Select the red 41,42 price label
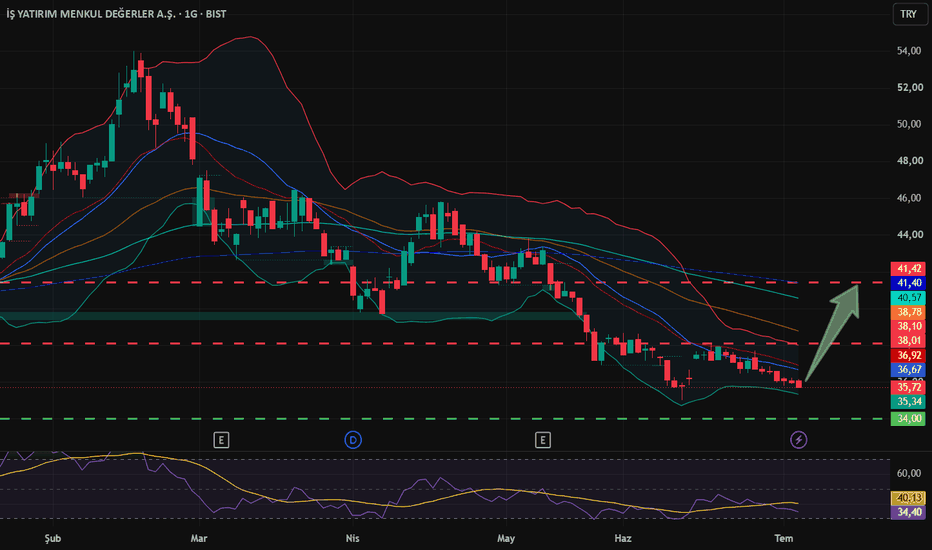This screenshot has height=550, width=932. click(908, 269)
